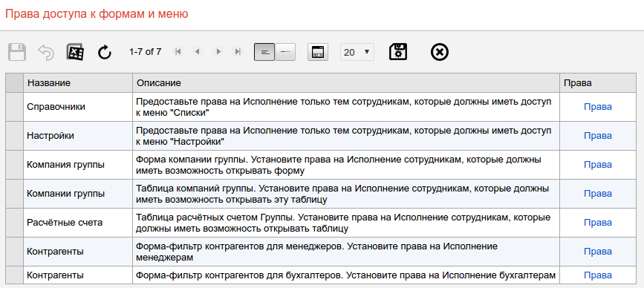Go to first page arrow
The width and height of the screenshot is (644, 288).
[178, 52]
